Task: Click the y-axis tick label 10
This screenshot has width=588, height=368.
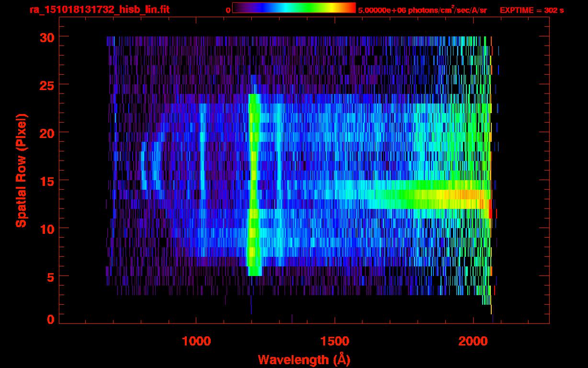Action: [46, 229]
